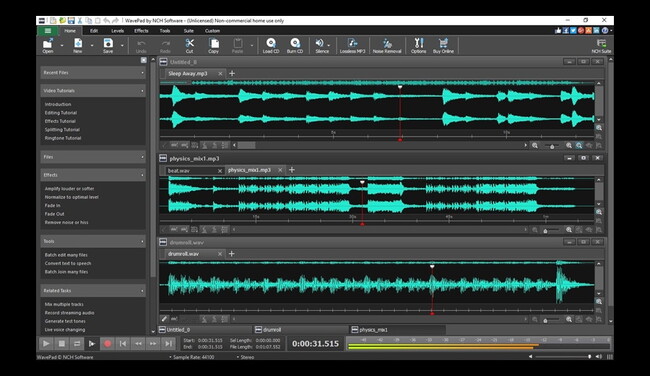Screen dimensions: 650x376
Task: Click the Rewind button
Action: [138, 343]
